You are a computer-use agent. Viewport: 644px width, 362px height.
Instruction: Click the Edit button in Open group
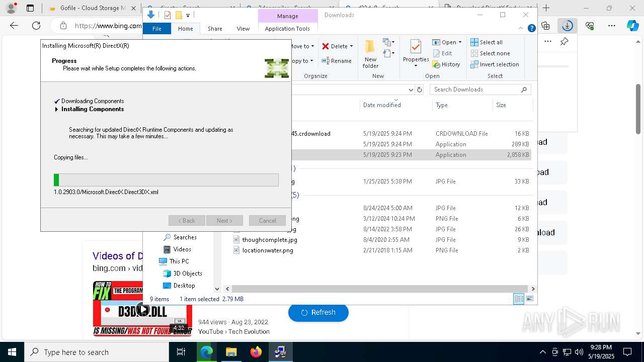[x=442, y=53]
